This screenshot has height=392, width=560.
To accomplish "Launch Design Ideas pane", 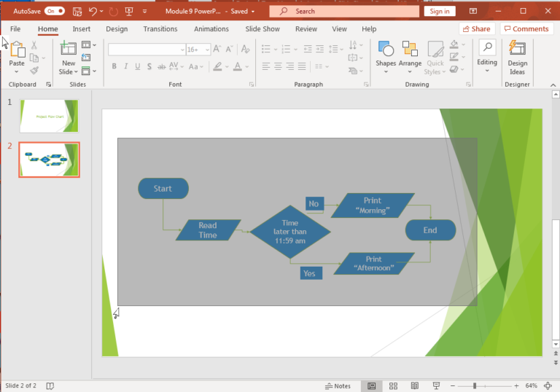I will pos(517,57).
